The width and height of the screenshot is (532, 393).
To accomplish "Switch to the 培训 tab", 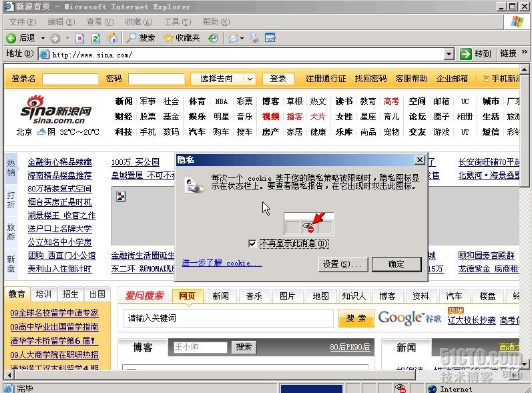I will point(44,294).
